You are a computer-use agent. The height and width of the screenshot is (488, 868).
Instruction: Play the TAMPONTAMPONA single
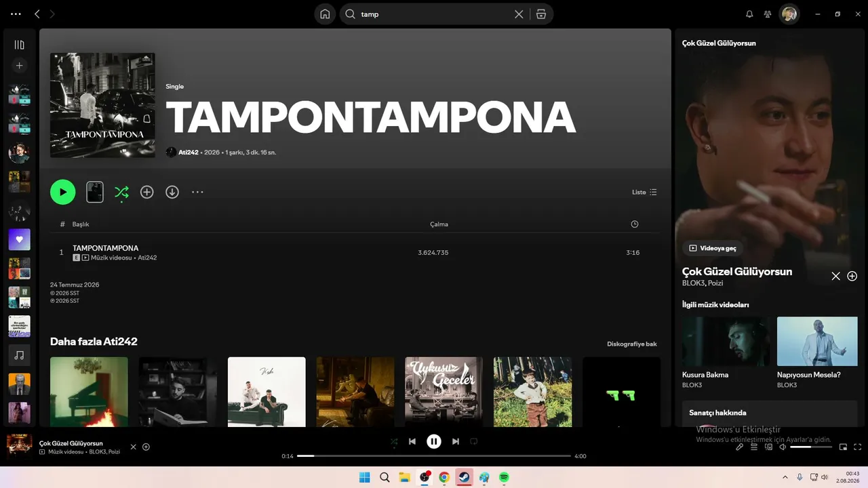coord(62,192)
